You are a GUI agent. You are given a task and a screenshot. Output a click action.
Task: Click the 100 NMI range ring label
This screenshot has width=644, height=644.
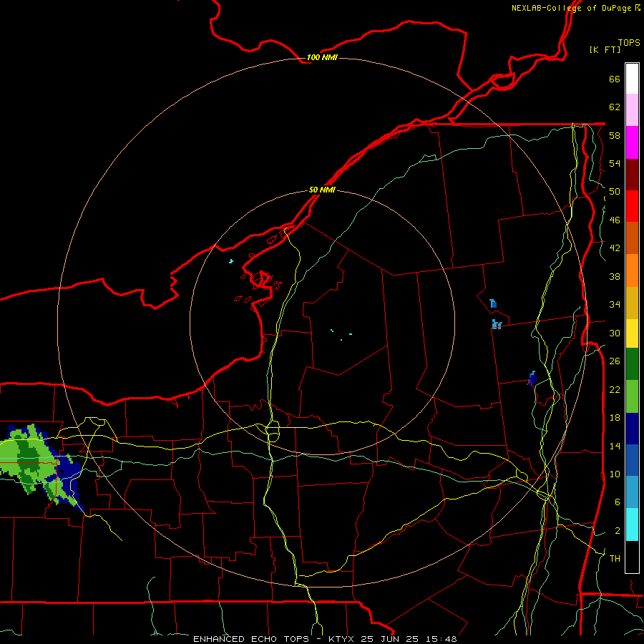(322, 57)
